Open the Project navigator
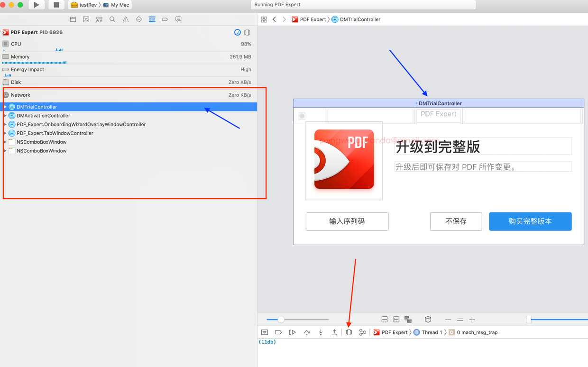This screenshot has width=588, height=367. 73,19
